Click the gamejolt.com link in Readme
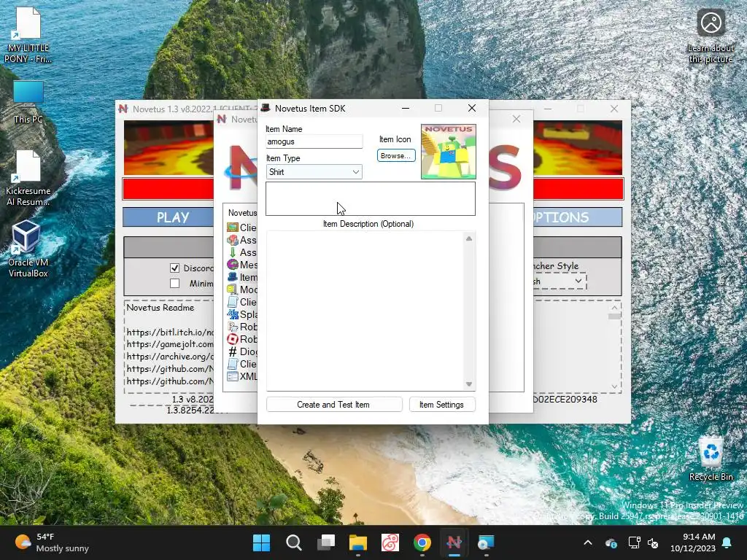This screenshot has height=560, width=747. tap(170, 344)
